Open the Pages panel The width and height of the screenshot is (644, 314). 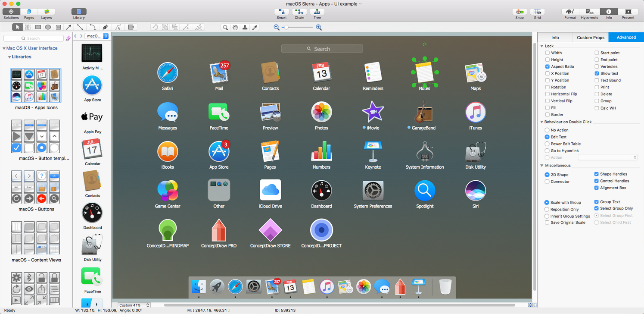(x=29, y=12)
